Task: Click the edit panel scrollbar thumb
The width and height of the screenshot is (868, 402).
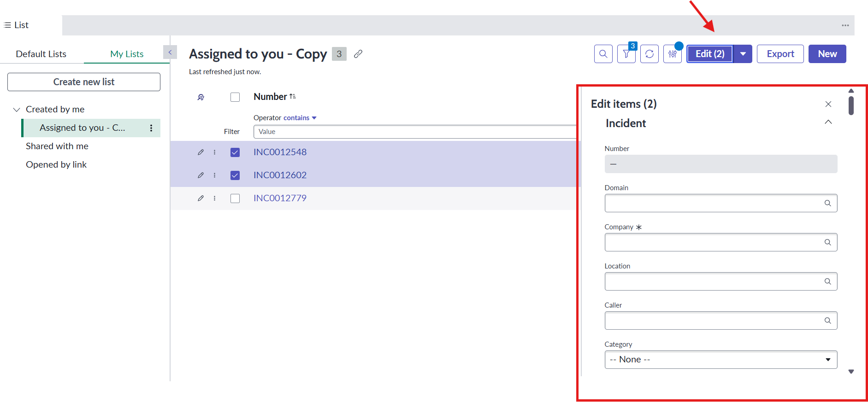Action: 851,105
